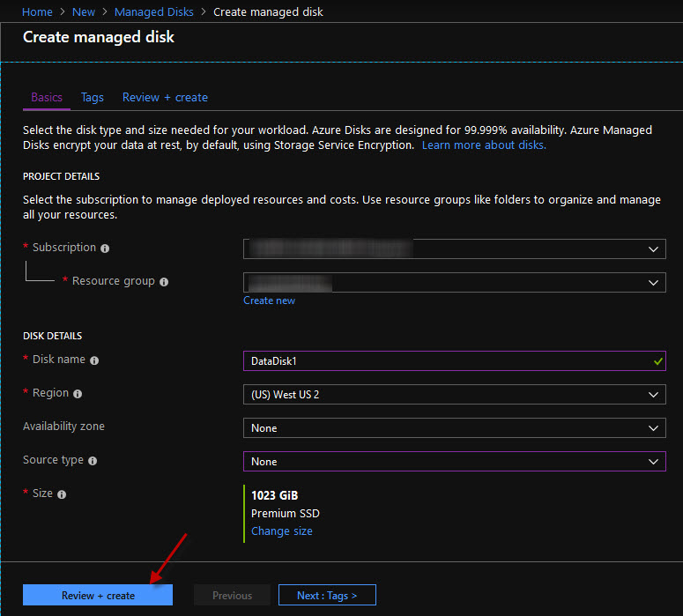Open the Source type dropdown
The height and width of the screenshot is (616, 683).
(455, 462)
